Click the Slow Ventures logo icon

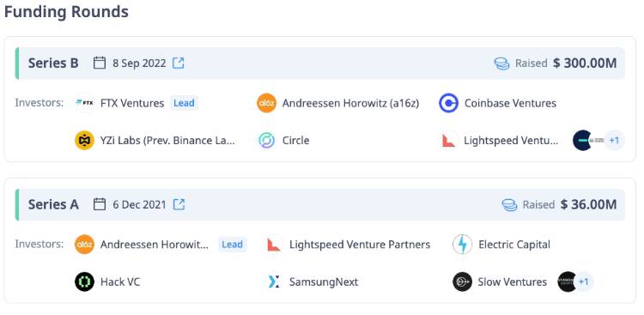pos(463,282)
